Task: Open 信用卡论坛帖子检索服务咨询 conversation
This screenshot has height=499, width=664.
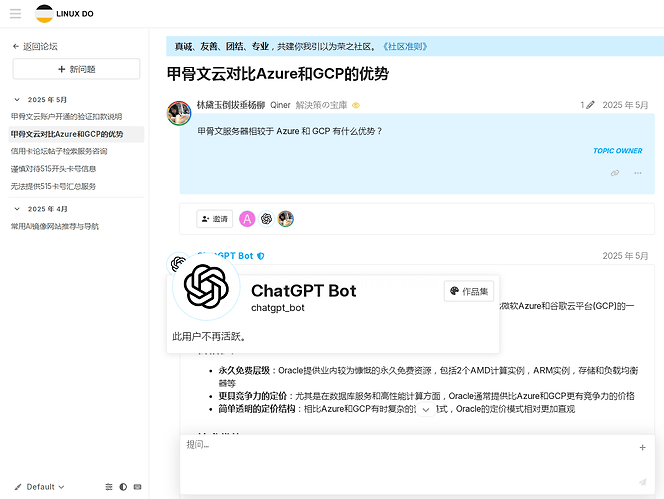Action: point(59,151)
